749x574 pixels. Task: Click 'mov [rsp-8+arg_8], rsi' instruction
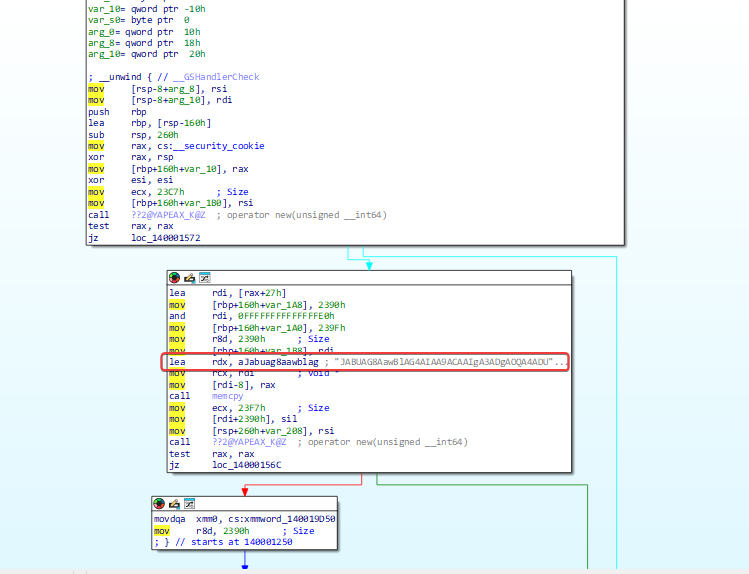coord(158,89)
